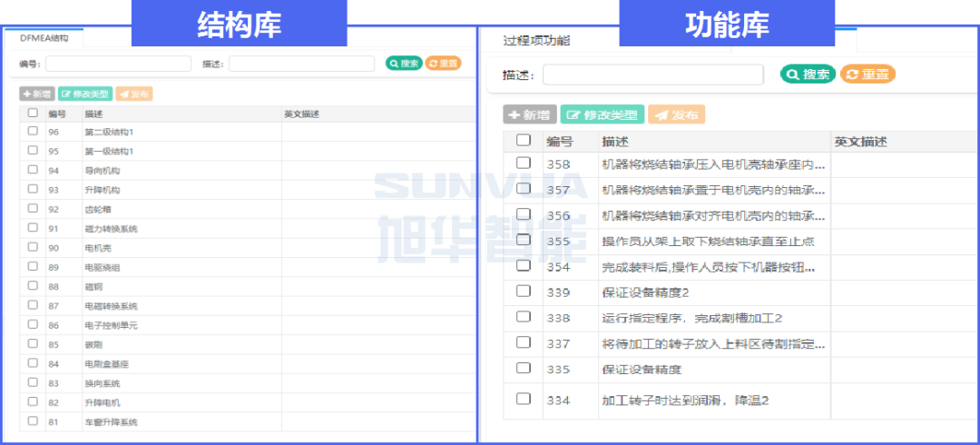Image resolution: width=980 pixels, height=445 pixels.
Task: Click the 描述 field in function library
Action: [652, 74]
